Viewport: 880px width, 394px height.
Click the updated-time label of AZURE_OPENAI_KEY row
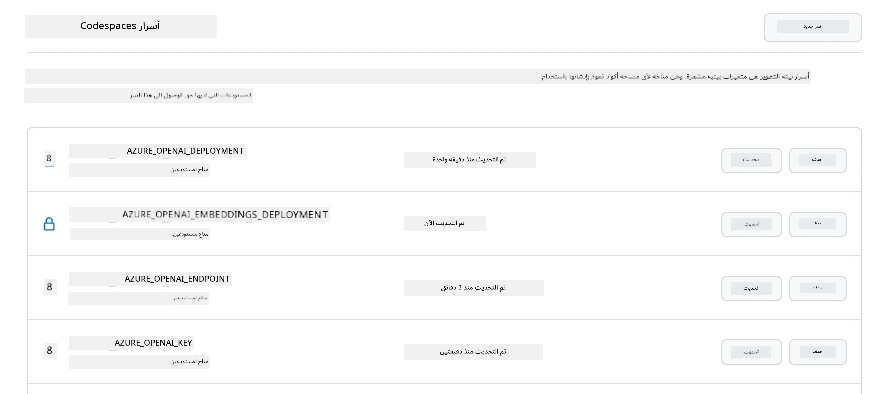pos(473,352)
